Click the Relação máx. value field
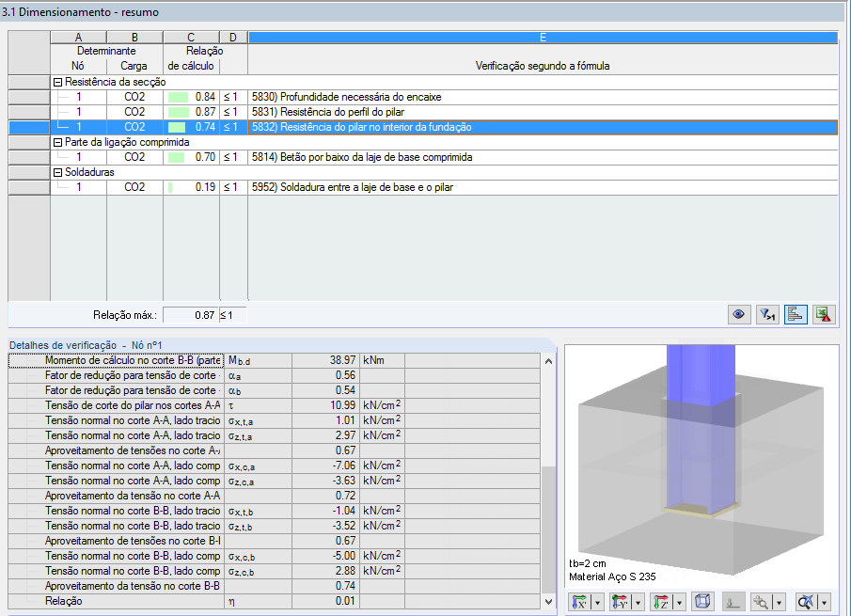This screenshot has height=616, width=851. click(x=191, y=315)
